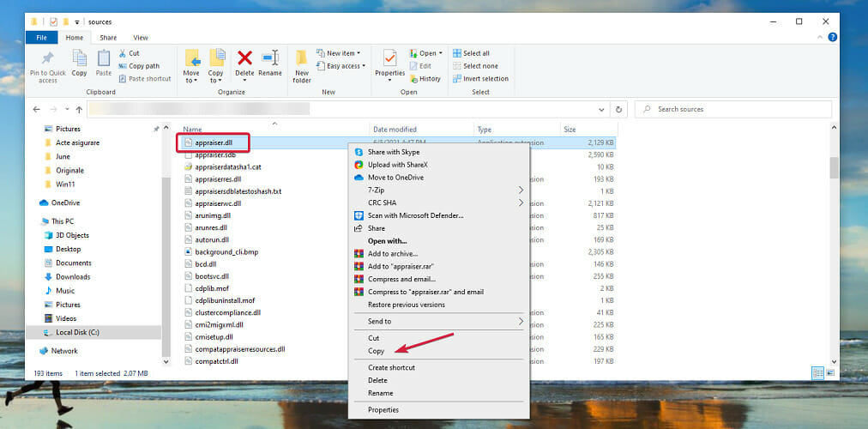Viewport: 868px width, 429px height.
Task: Open the ribbon Open button dropdown
Action: [441, 53]
